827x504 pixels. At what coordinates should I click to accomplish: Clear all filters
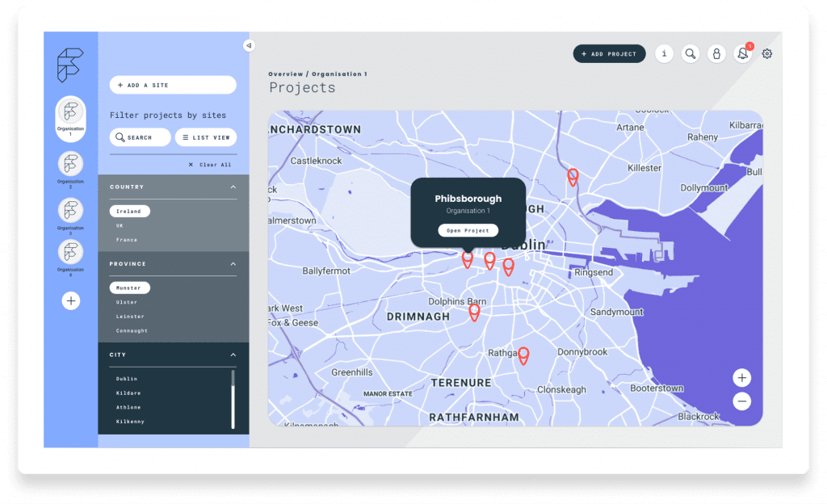point(210,165)
